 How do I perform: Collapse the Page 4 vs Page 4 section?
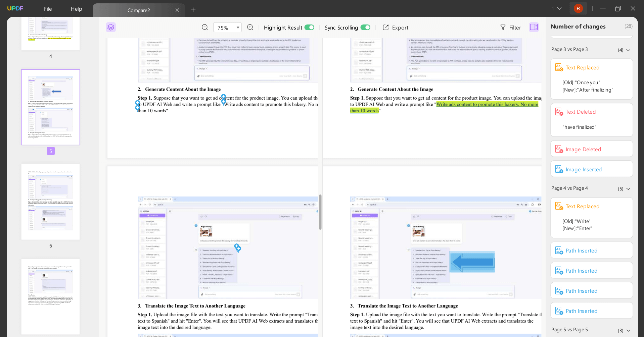tap(629, 188)
